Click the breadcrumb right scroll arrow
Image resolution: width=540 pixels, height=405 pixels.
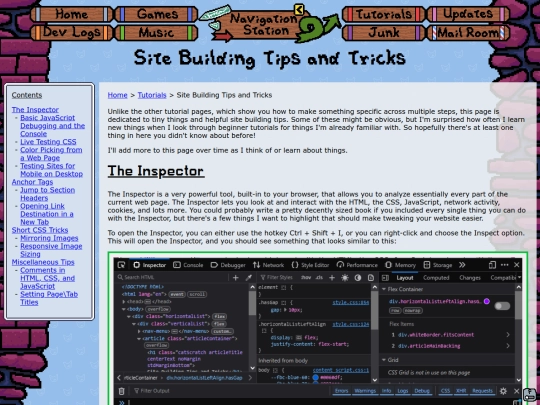pyautogui.click(x=250, y=378)
